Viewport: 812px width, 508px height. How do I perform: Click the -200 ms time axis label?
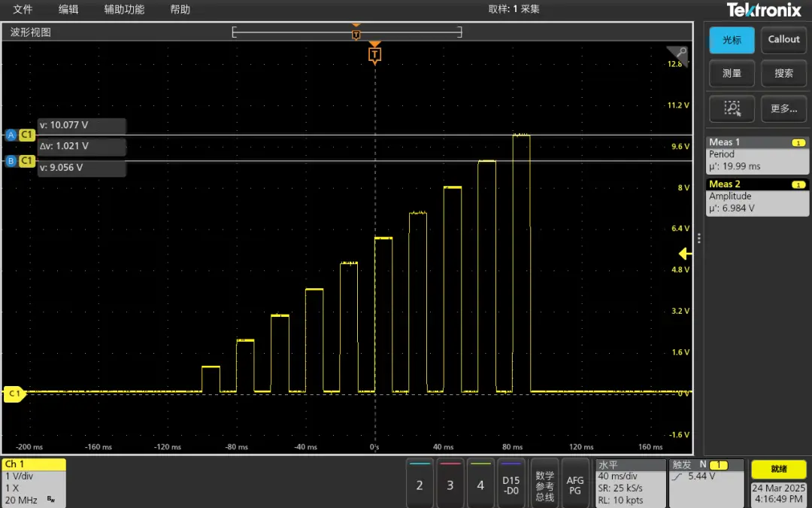29,447
